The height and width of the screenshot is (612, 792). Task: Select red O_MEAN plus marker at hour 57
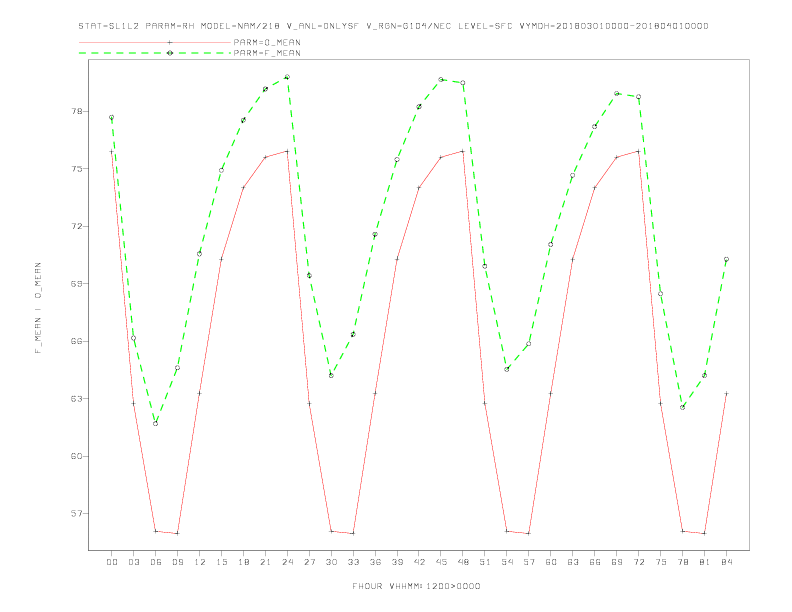pos(529,533)
